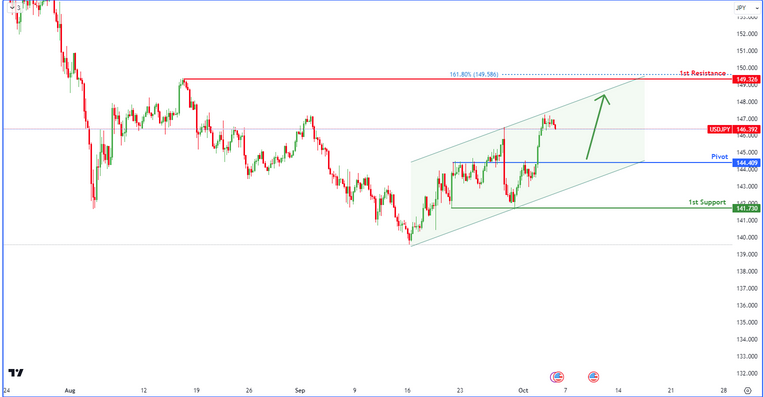Click the "Oct" date on the time axis
The width and height of the screenshot is (764, 397).
[523, 390]
